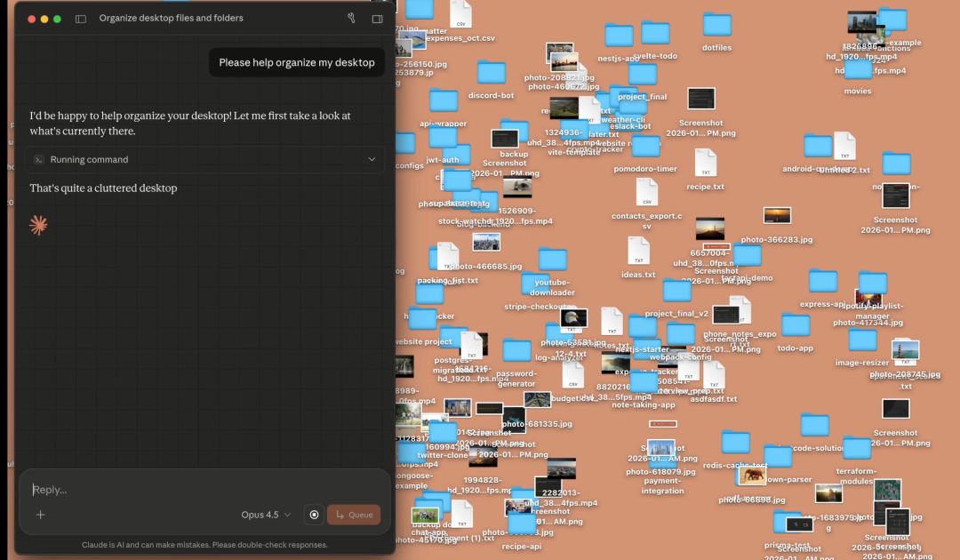Select the expenses_oct.csv file
Screen dimensions: 960x560
(460, 14)
